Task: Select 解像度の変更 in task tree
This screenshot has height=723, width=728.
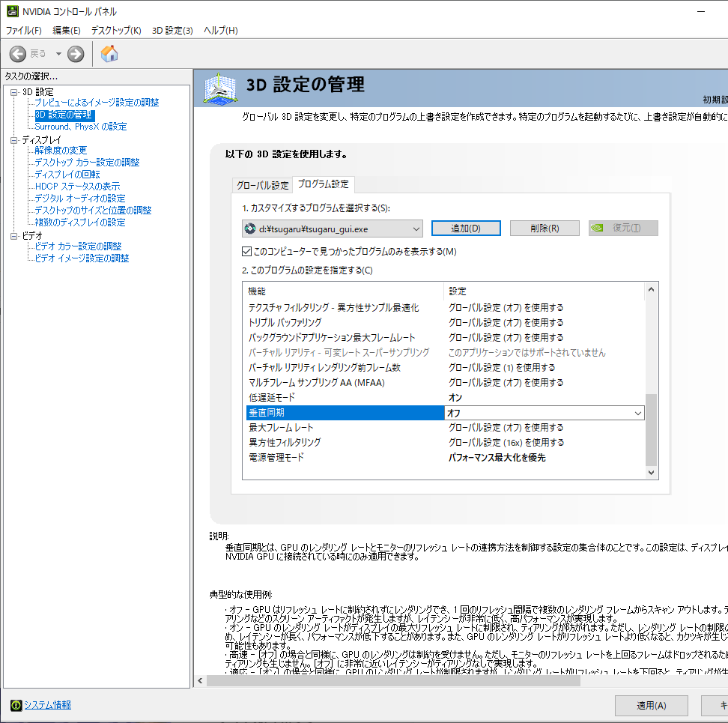Action: [x=61, y=151]
